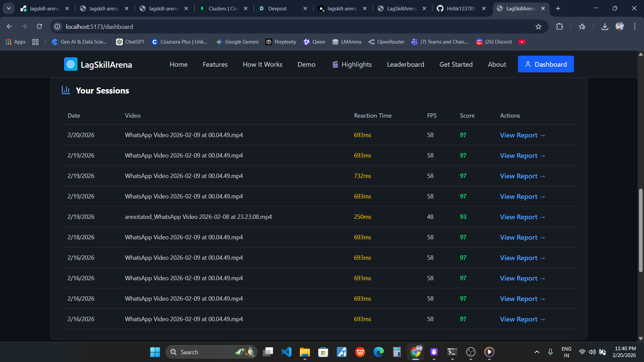Switch to the Hritik123789 GitHub tab

461,9
